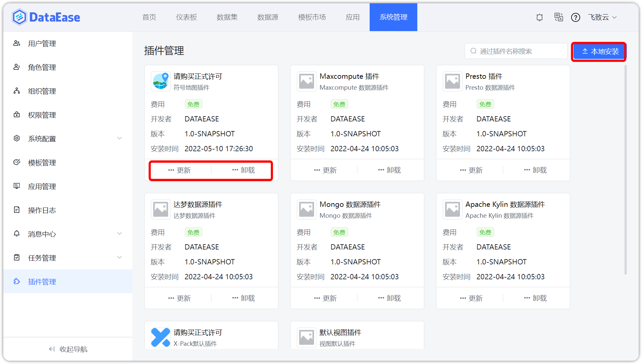The image size is (642, 364).
Task: Click the Mongo 数据源插件 placeholder image
Action: click(307, 209)
